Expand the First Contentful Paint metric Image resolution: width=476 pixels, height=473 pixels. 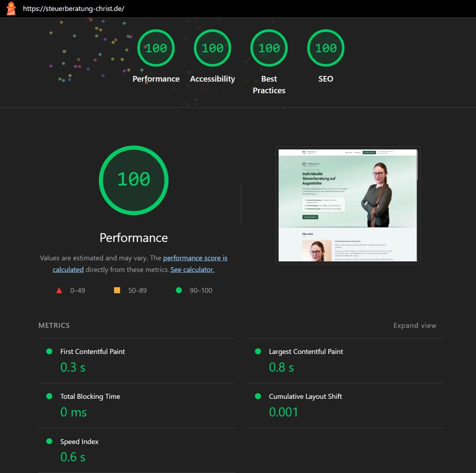coord(93,351)
